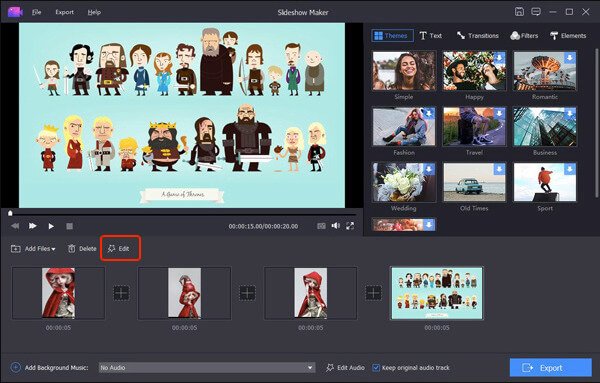
Task: Select the Old Times theme thumbnail
Action: (x=474, y=182)
